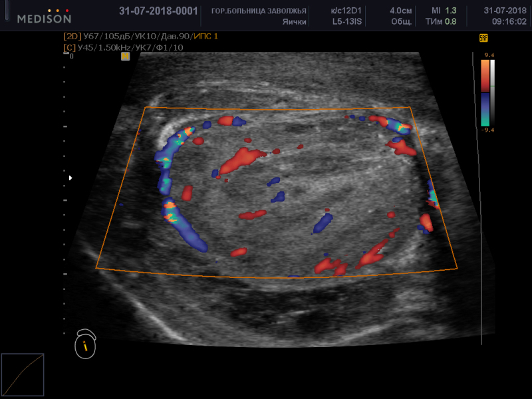Image resolution: width=532 pixels, height=399 pixels.
Task: Click the [2D] mode parameter line
Action: 140,36
